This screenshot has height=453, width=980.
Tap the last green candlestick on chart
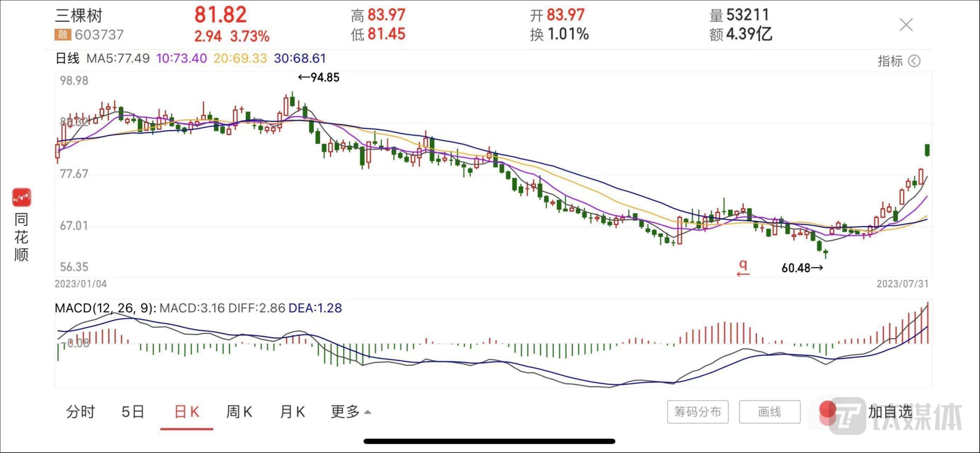927,150
